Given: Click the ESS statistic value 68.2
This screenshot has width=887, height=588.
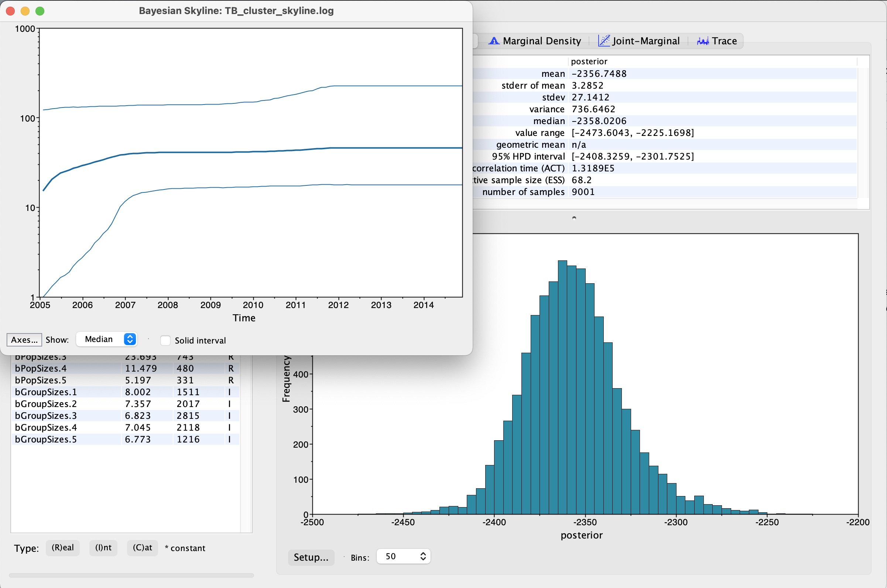Looking at the screenshot, I should tap(582, 180).
